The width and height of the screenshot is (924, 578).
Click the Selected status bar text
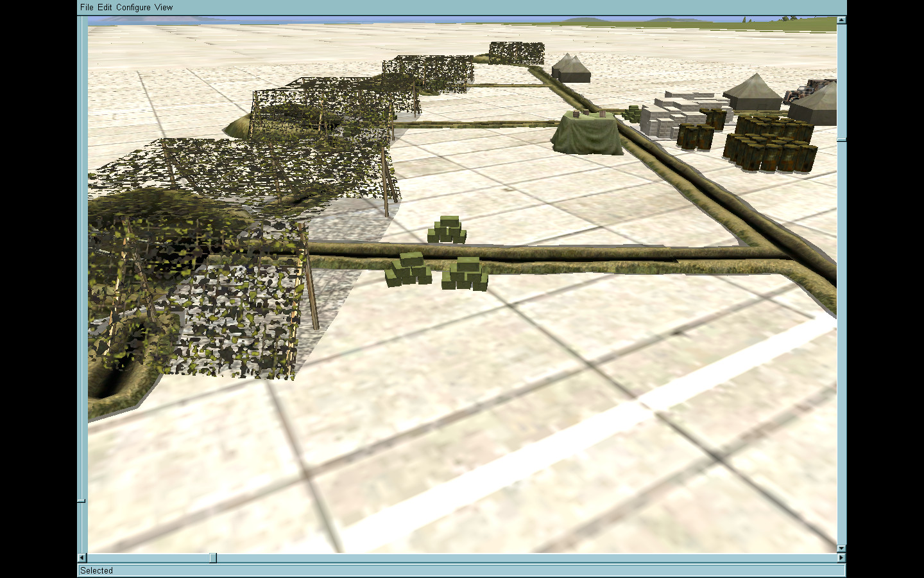click(97, 570)
